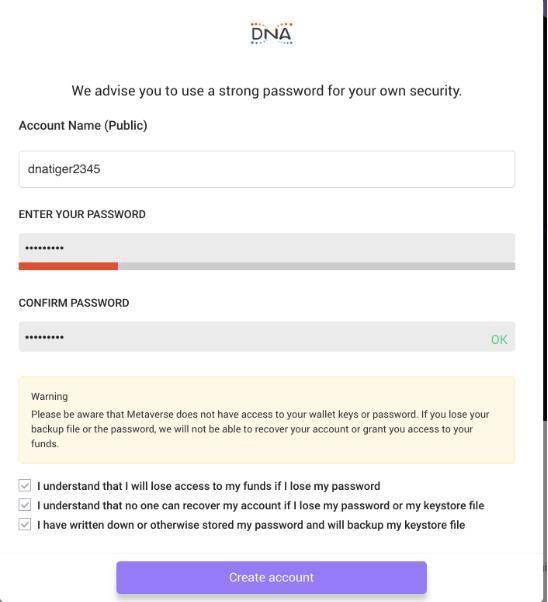
Task: Click the 'lose access to my funds' label text
Action: coord(211,486)
